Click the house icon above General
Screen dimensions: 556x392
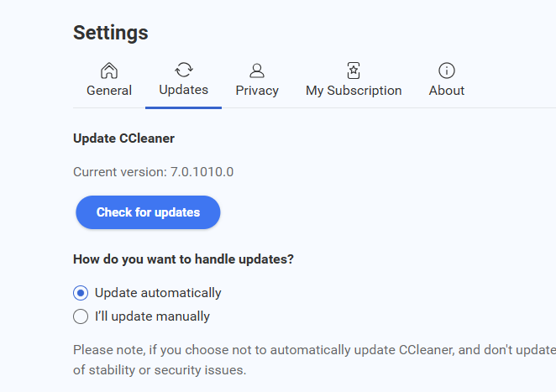pyautogui.click(x=109, y=71)
